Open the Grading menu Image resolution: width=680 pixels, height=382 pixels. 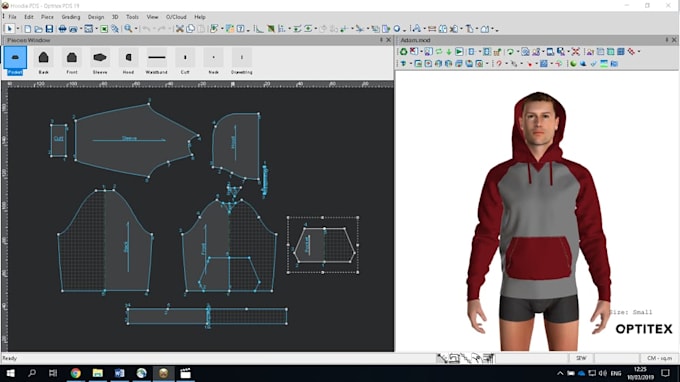[x=71, y=17]
